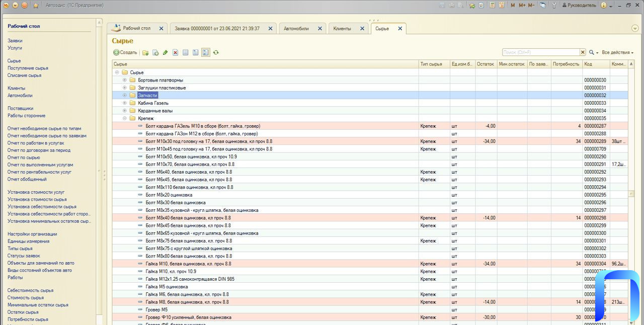Image resolution: width=644 pixels, height=325 pixels.
Task: Collapse the Крепеж folder
Action: (x=125, y=118)
